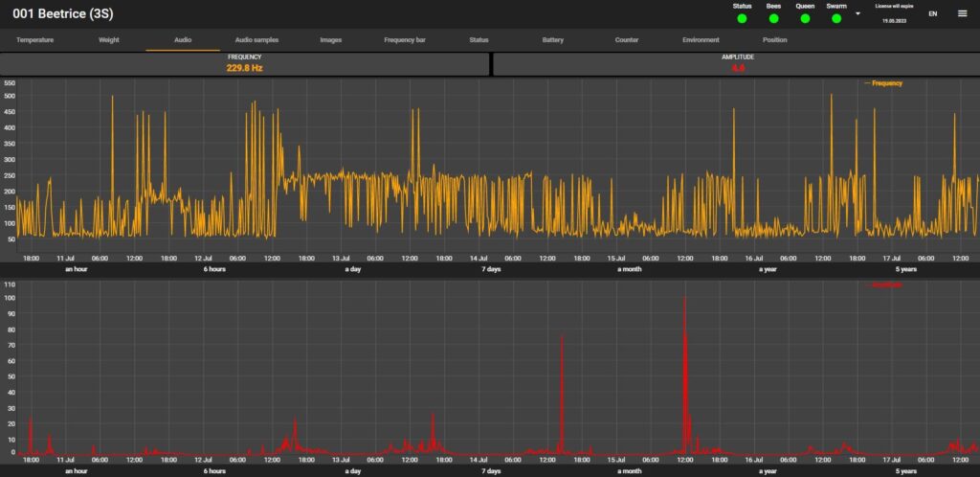The height and width of the screenshot is (477, 980).
Task: Set amplitude chart range to 5 years
Action: (x=905, y=471)
